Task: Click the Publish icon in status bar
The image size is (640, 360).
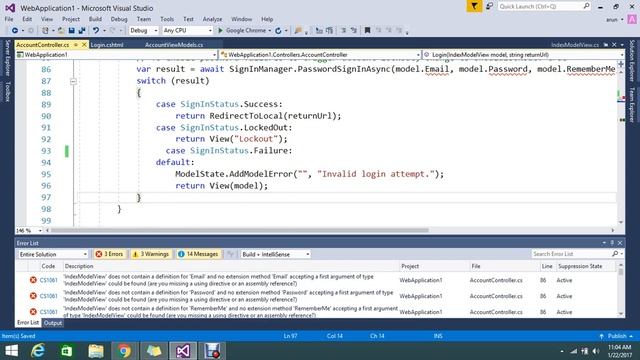Action: pyautogui.click(x=602, y=336)
